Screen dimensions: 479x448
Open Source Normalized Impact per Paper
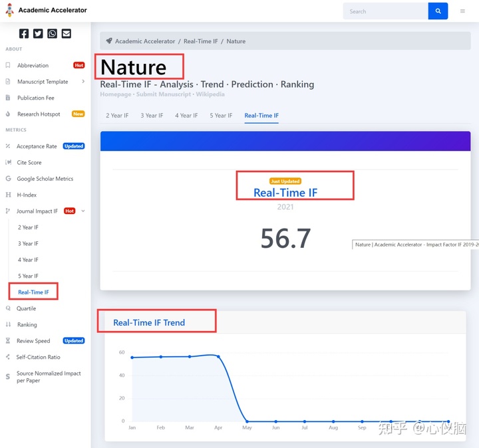49,377
